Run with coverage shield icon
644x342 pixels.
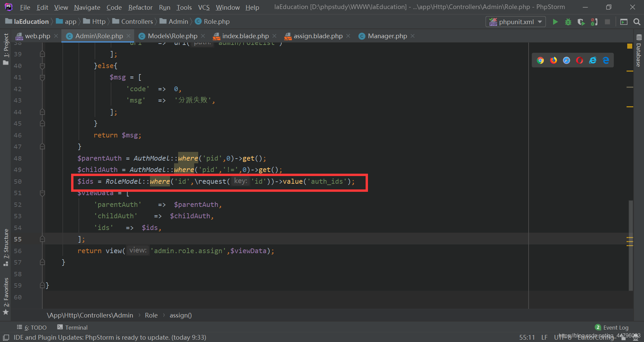coord(581,22)
